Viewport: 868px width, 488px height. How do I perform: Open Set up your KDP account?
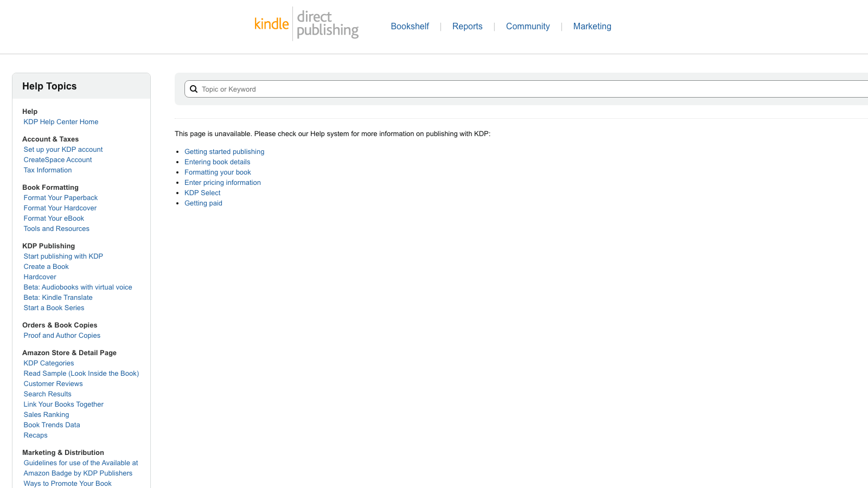(x=63, y=150)
